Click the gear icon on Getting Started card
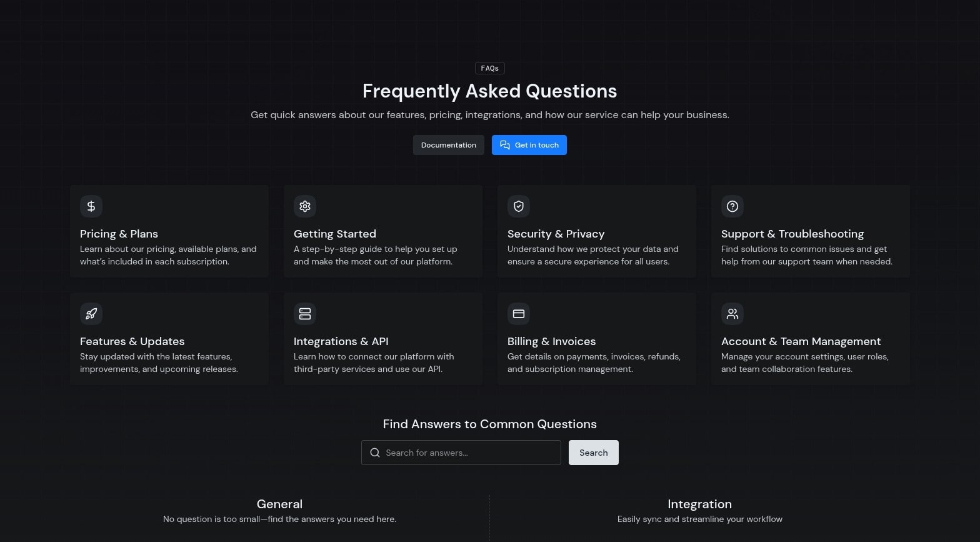This screenshot has height=542, width=980. [305, 206]
